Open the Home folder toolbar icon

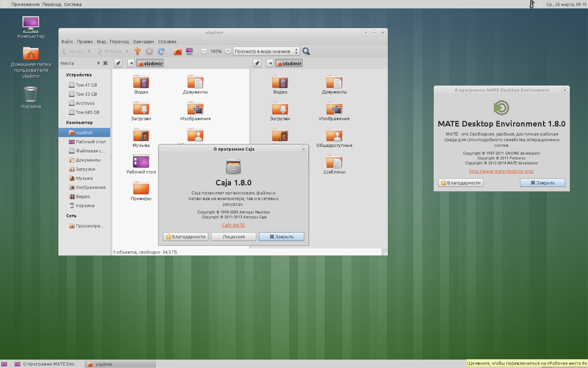[x=178, y=51]
